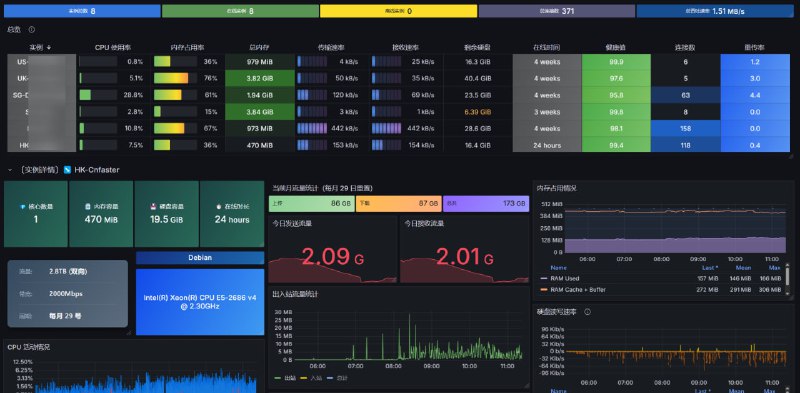800x393 pixels.
Task: Click the disk icon in the 19.5 GiB card
Action: (153, 207)
